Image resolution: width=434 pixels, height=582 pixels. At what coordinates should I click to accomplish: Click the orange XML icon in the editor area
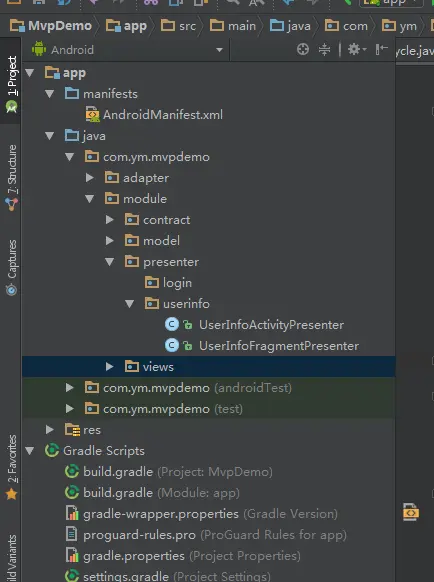click(411, 512)
